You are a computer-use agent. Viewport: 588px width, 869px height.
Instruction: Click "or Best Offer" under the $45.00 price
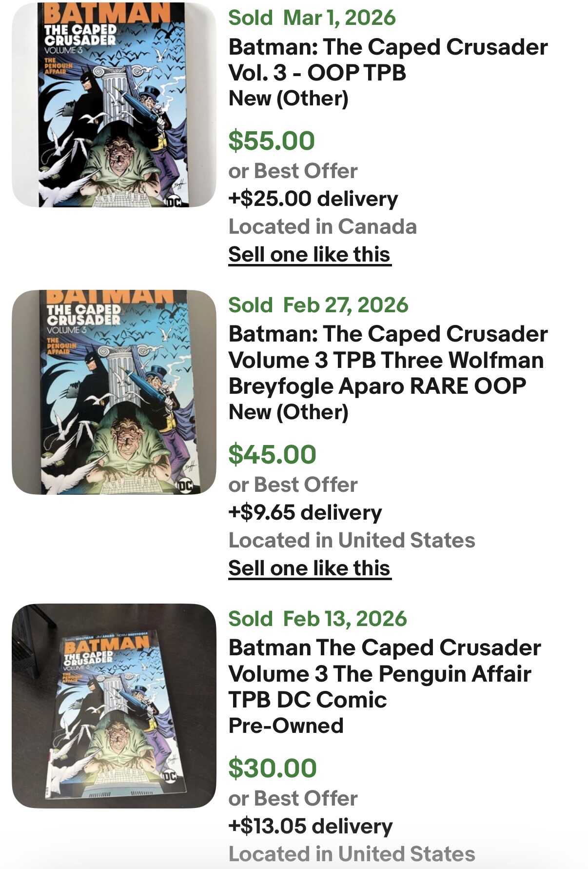pyautogui.click(x=293, y=485)
